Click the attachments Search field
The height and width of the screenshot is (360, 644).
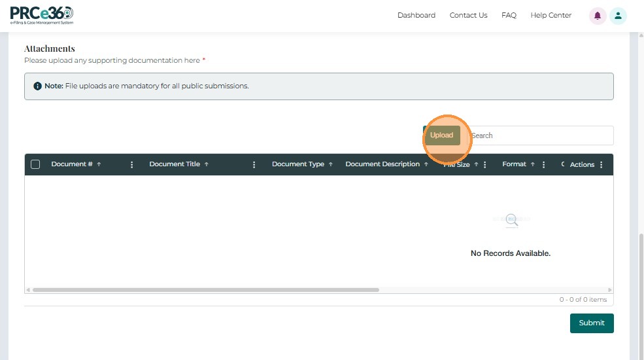(x=541, y=135)
